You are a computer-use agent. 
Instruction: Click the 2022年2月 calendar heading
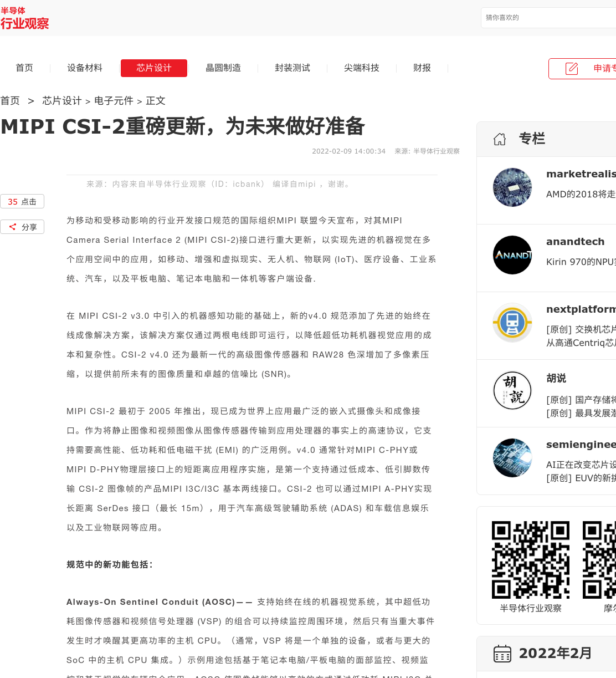click(555, 654)
